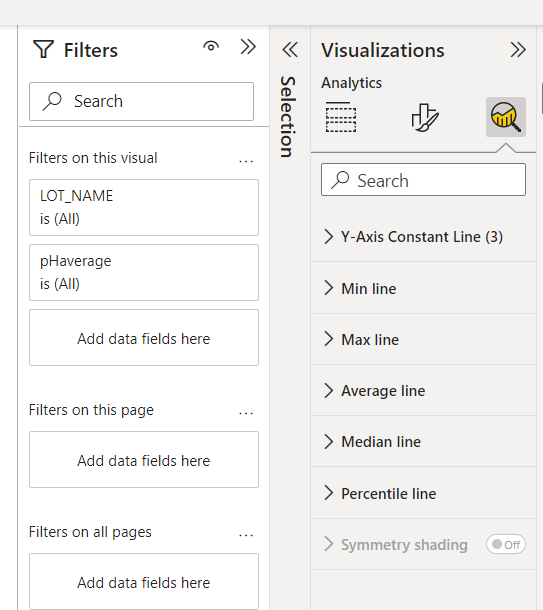Expand the Median line section

(423, 442)
